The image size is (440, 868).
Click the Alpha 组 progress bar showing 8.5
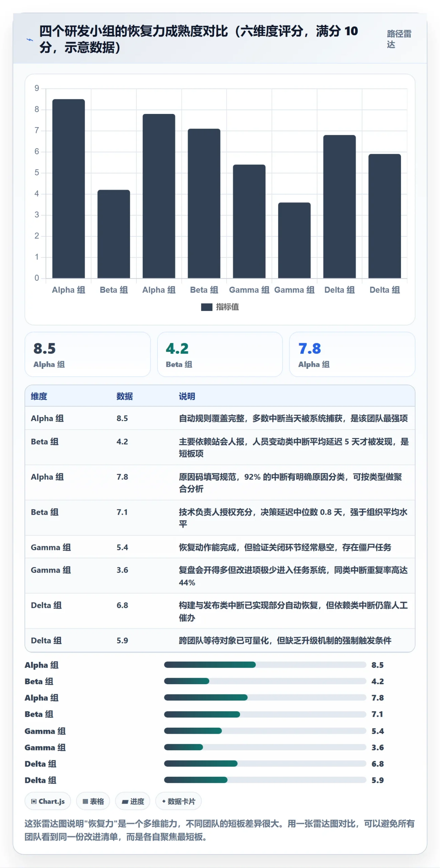click(x=265, y=665)
